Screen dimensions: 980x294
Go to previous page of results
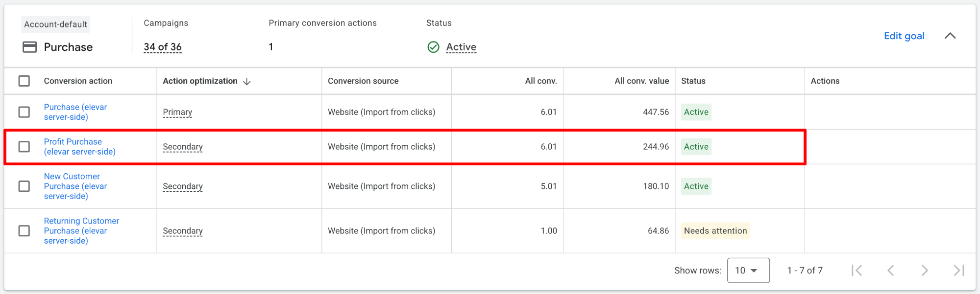point(891,271)
